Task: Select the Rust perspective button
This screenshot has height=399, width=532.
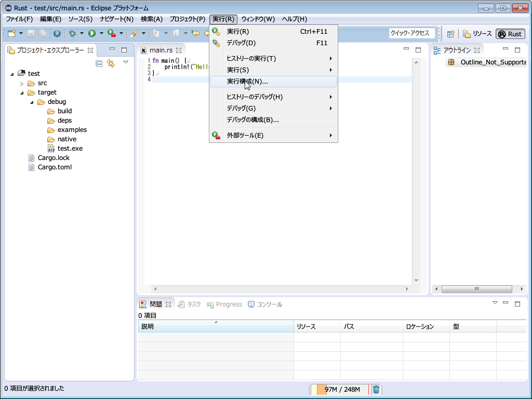Action: pyautogui.click(x=510, y=34)
